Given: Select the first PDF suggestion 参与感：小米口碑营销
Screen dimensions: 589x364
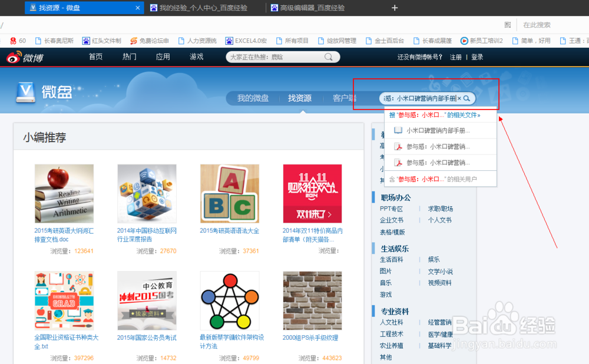Looking at the screenshot, I should point(440,147).
